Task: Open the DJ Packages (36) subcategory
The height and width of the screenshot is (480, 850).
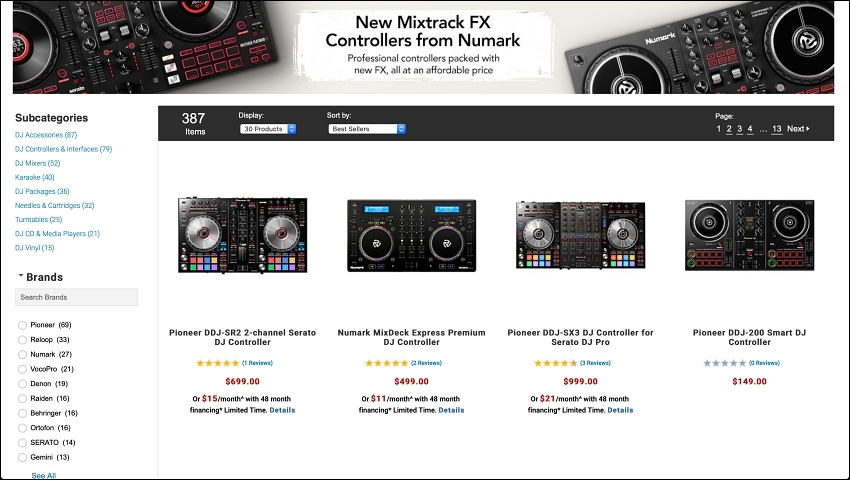Action: 42,191
